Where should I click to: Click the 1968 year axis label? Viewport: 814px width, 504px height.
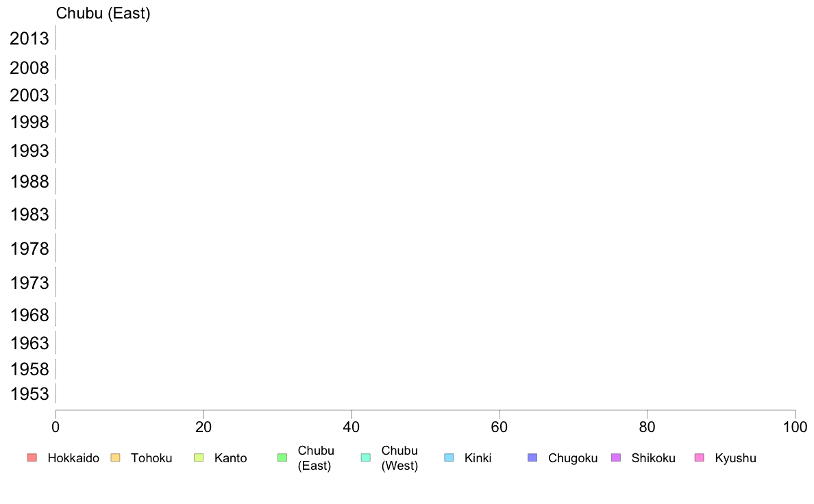pos(29,316)
